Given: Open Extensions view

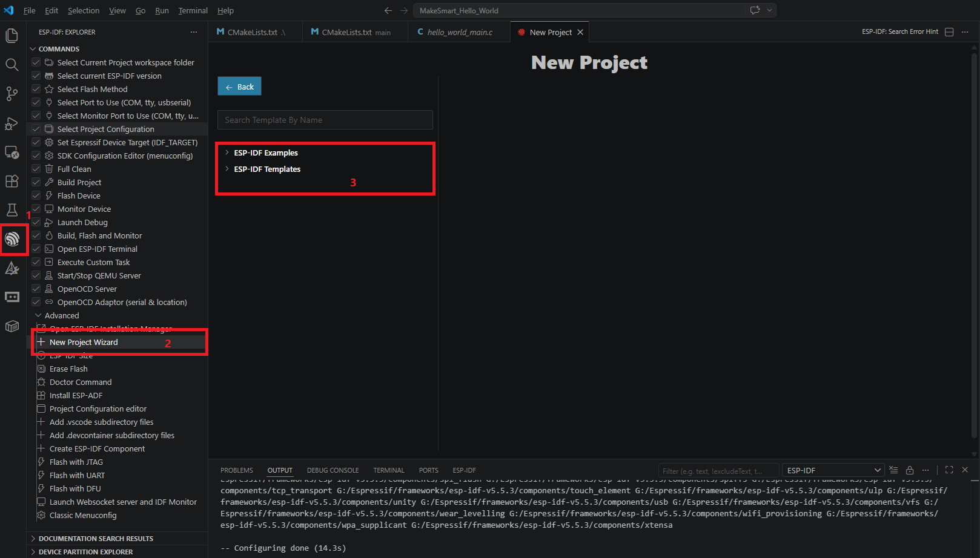Looking at the screenshot, I should pyautogui.click(x=12, y=181).
